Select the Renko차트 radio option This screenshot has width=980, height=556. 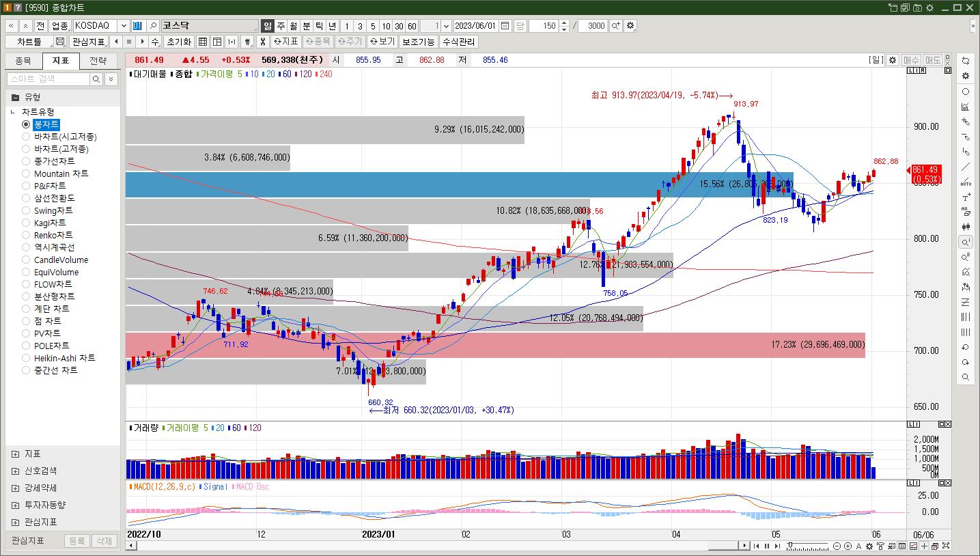click(26, 235)
